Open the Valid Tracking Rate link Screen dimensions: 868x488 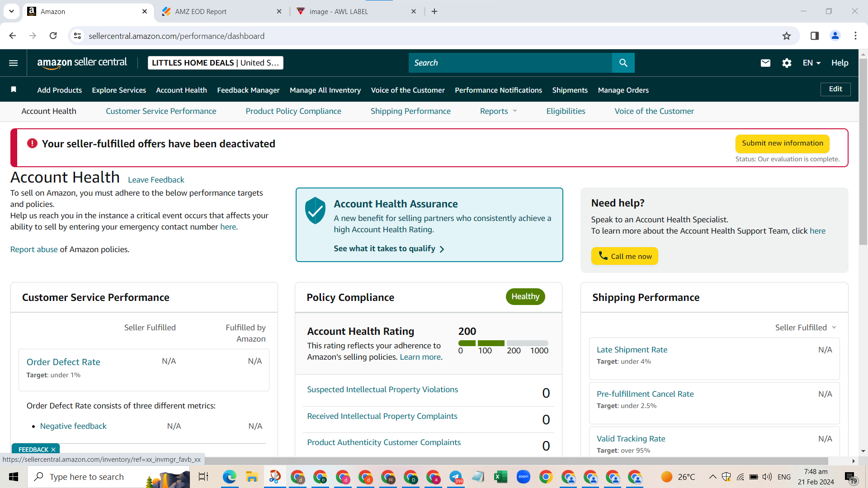click(631, 439)
